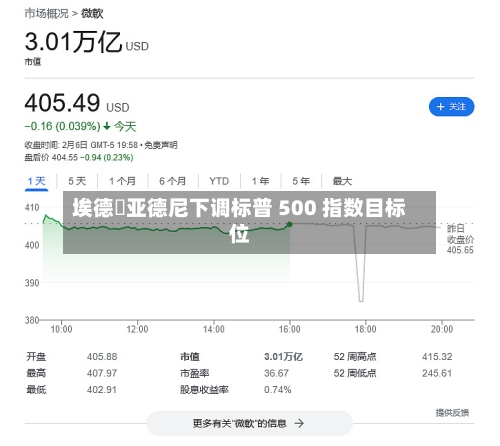Screen dimensions: 500x446
Task: Click the 昨日收盘价 405.65 label
Action: tap(460, 239)
